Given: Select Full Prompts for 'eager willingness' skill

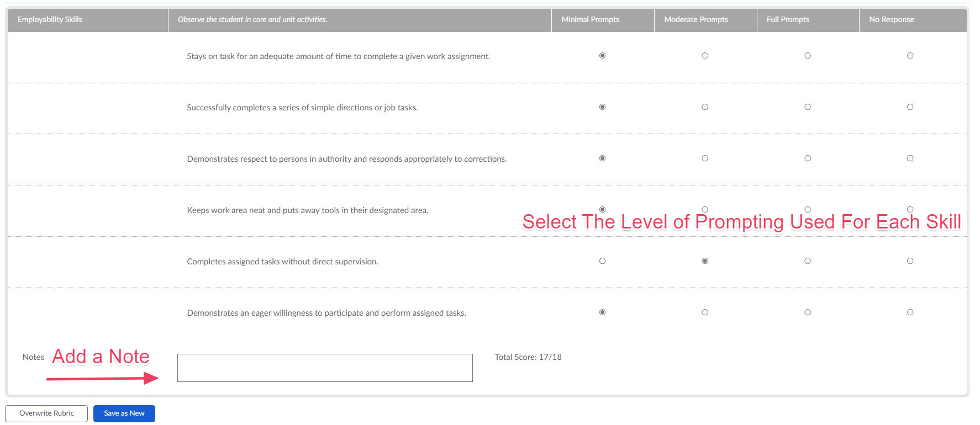Looking at the screenshot, I should pyautogui.click(x=808, y=312).
